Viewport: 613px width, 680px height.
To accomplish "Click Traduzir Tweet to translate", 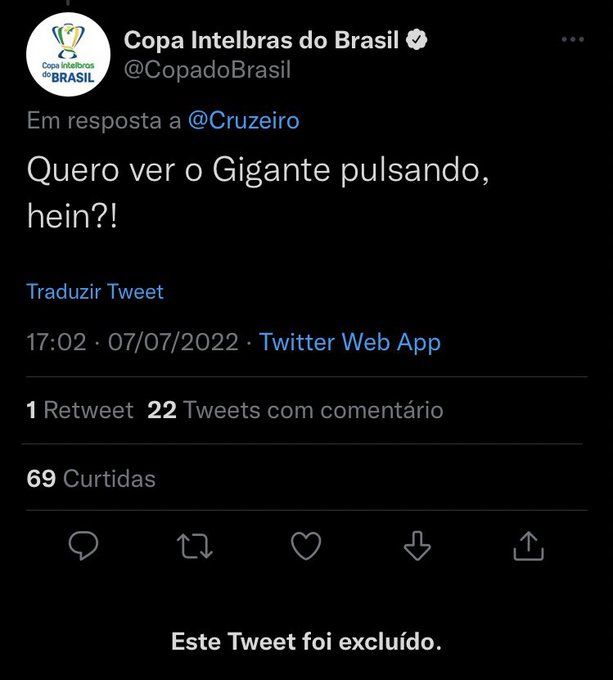I will (95, 292).
